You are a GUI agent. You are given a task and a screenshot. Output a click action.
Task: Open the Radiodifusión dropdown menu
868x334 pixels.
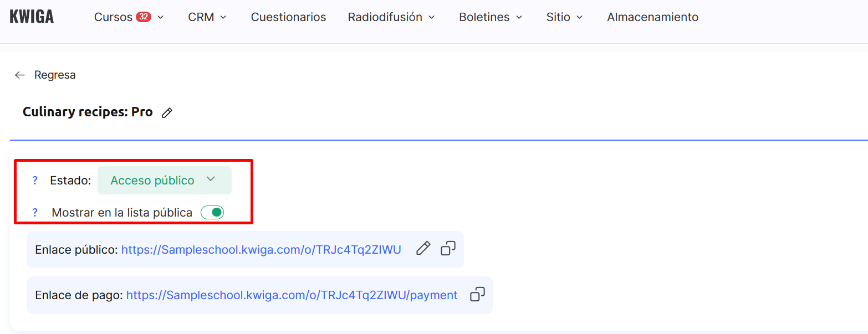(391, 17)
